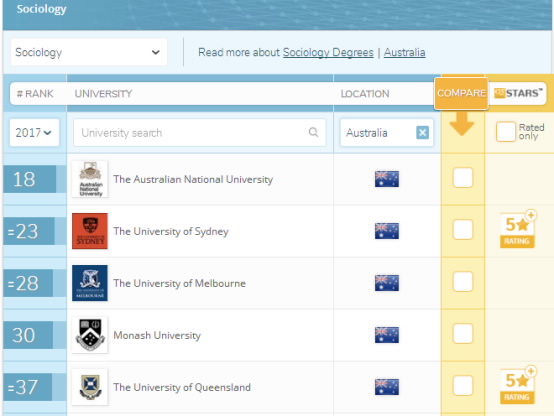
Task: Click the Monash University crest logo
Action: coord(90,335)
